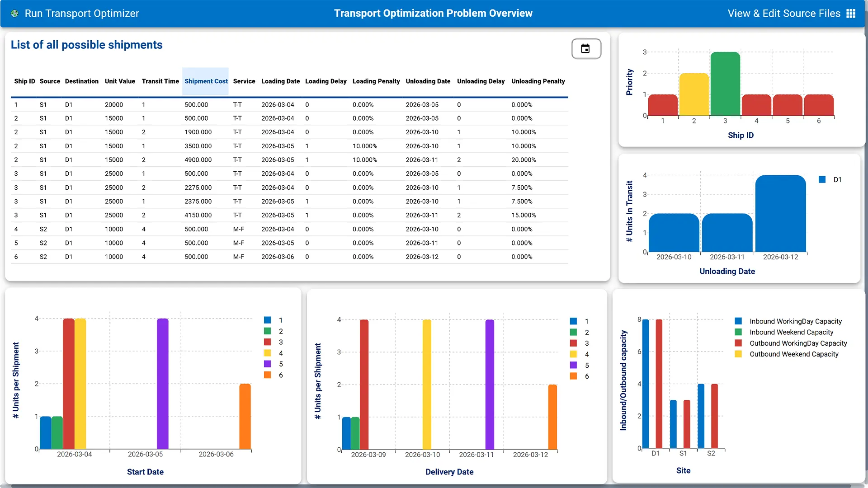
Task: Click the shipment cost cell 4900.000
Action: pos(198,160)
